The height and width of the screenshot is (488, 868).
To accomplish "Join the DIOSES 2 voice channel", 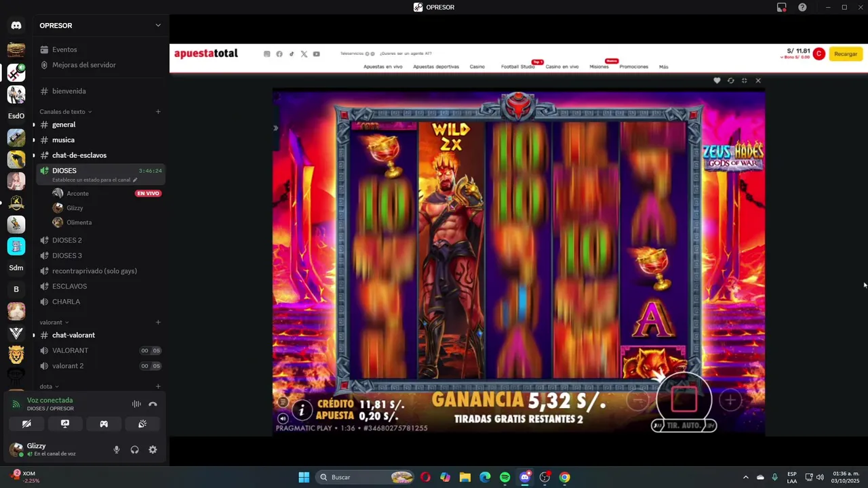I will pyautogui.click(x=100, y=240).
